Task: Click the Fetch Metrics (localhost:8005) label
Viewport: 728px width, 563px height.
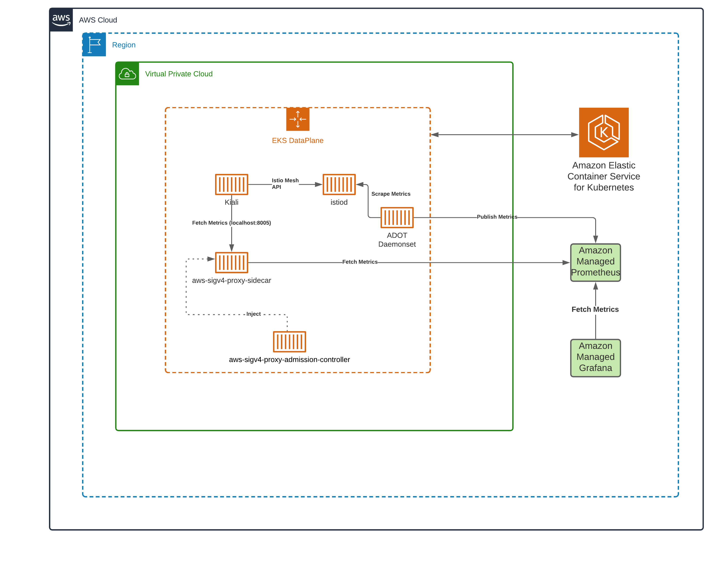Action: (x=232, y=223)
